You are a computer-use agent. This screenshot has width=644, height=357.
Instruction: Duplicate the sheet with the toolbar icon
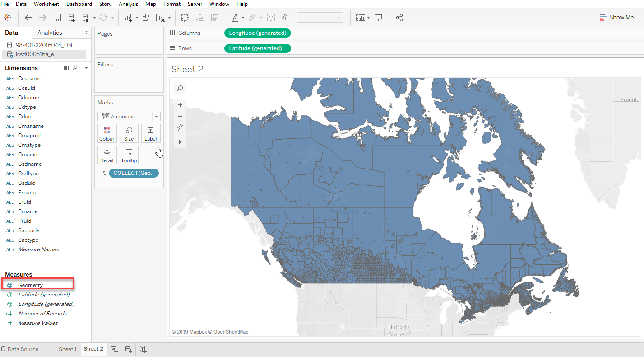tap(146, 18)
